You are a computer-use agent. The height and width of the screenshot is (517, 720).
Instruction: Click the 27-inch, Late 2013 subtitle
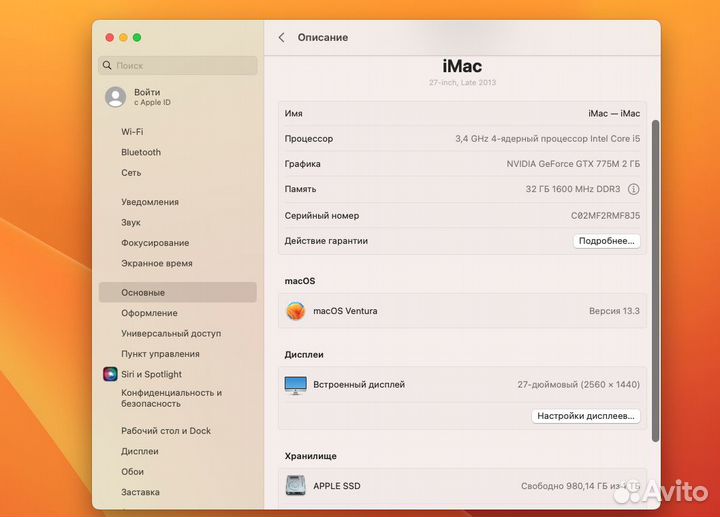tap(462, 83)
